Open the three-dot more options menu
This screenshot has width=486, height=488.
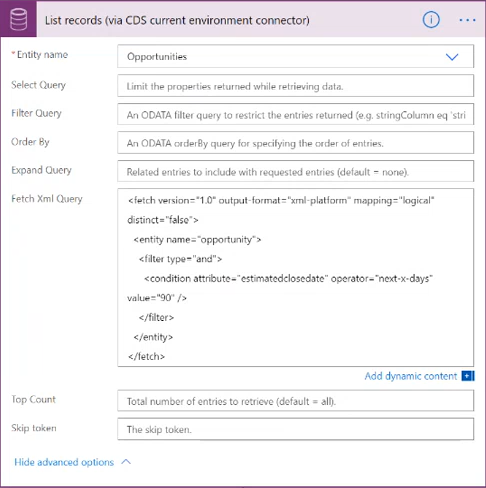(x=467, y=20)
